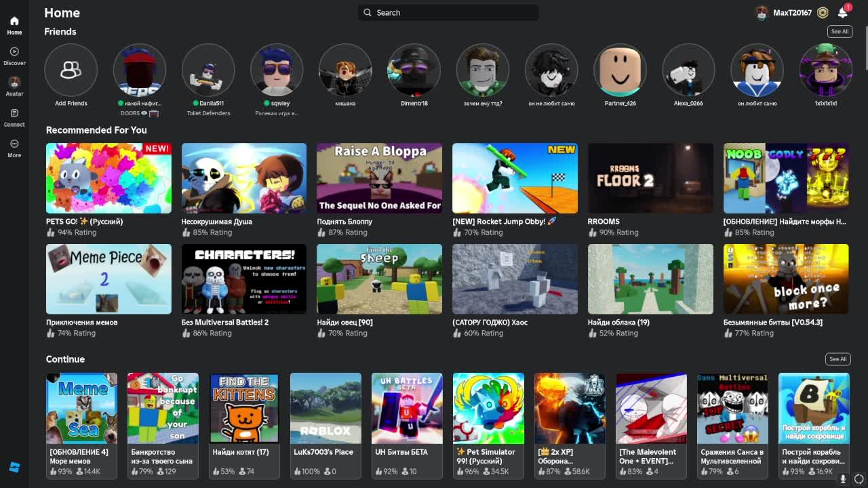This screenshot has height=488, width=868.
Task: Click the '90% Rating' text under RROOMS
Action: click(618, 232)
